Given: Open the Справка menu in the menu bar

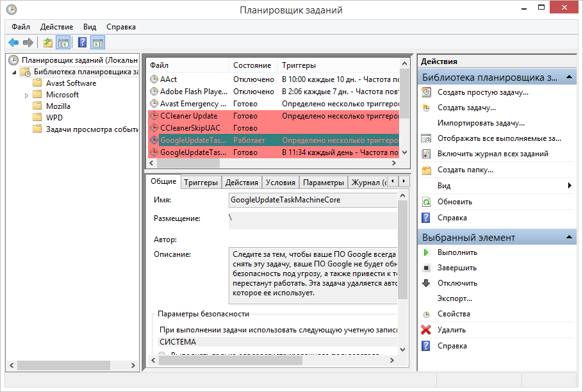Looking at the screenshot, I should 121,27.
